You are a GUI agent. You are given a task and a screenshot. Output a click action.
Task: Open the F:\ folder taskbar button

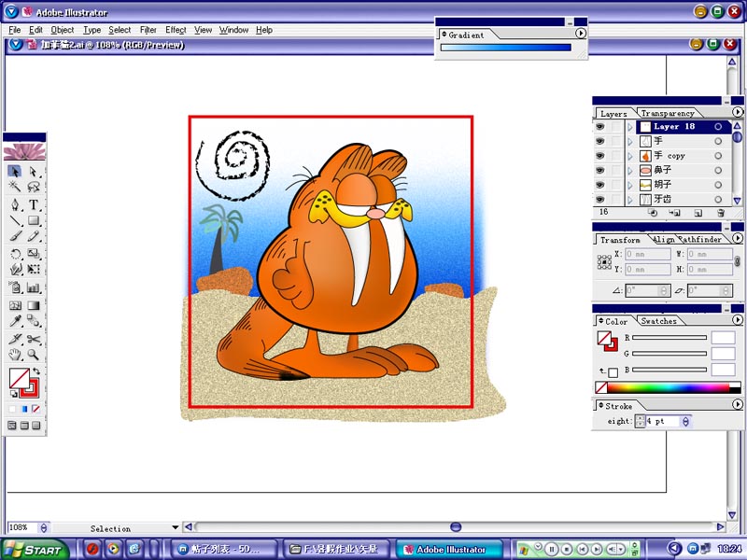(x=337, y=550)
